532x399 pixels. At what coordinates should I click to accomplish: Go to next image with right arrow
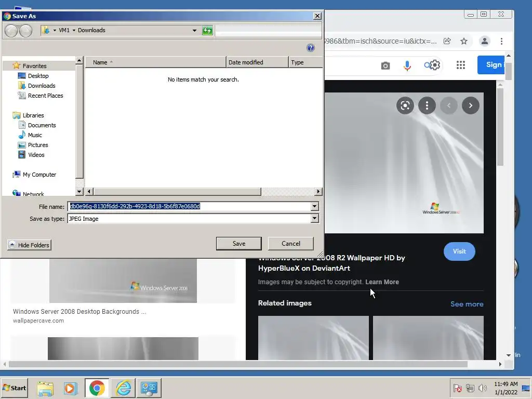pyautogui.click(x=471, y=105)
